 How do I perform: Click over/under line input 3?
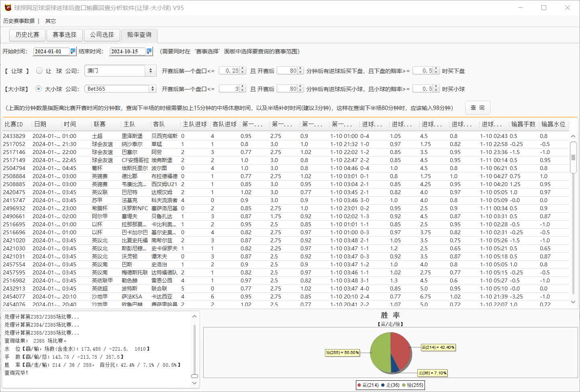tap(230, 89)
